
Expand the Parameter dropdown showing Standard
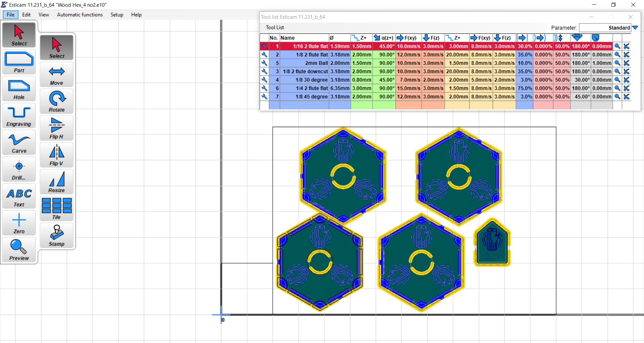(x=635, y=28)
